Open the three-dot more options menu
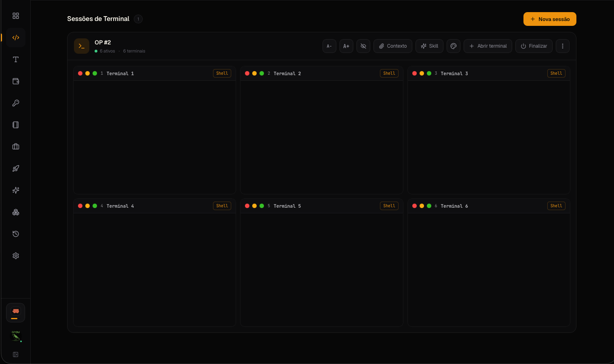The height and width of the screenshot is (364, 614). tap(563, 46)
